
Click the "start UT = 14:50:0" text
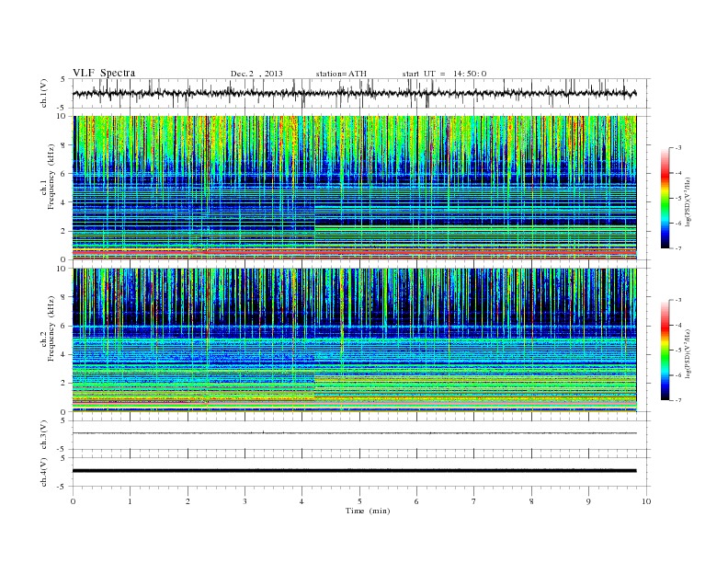444,74
